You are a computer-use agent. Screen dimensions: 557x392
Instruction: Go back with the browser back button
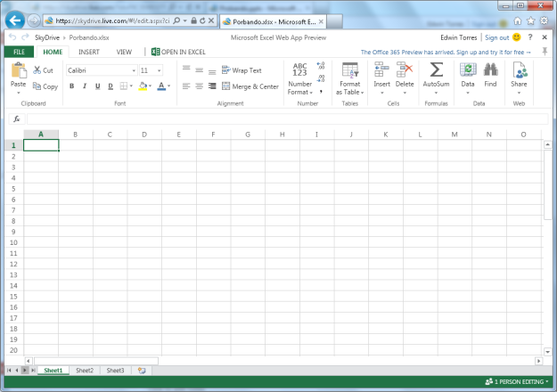click(15, 20)
